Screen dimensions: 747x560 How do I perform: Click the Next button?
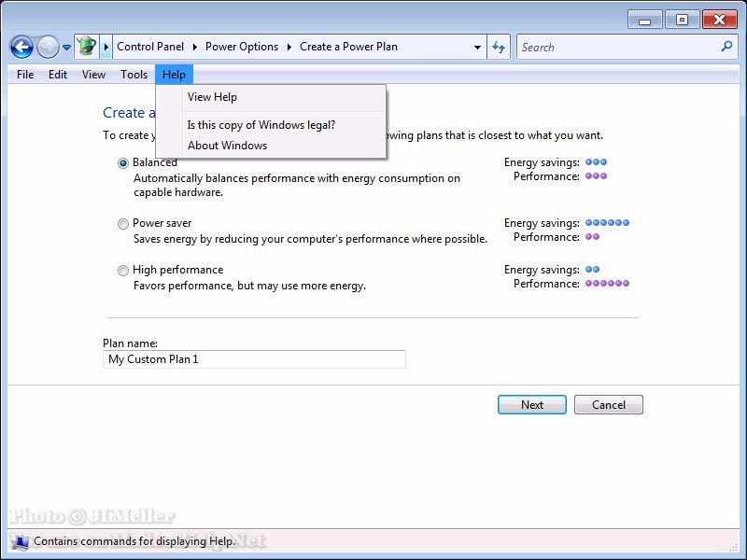[532, 405]
